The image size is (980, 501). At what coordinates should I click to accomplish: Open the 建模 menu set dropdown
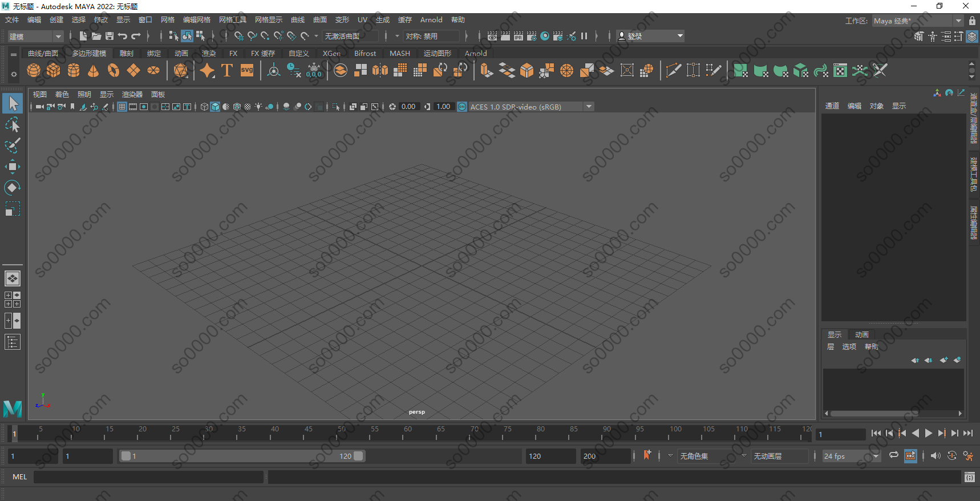[35, 36]
